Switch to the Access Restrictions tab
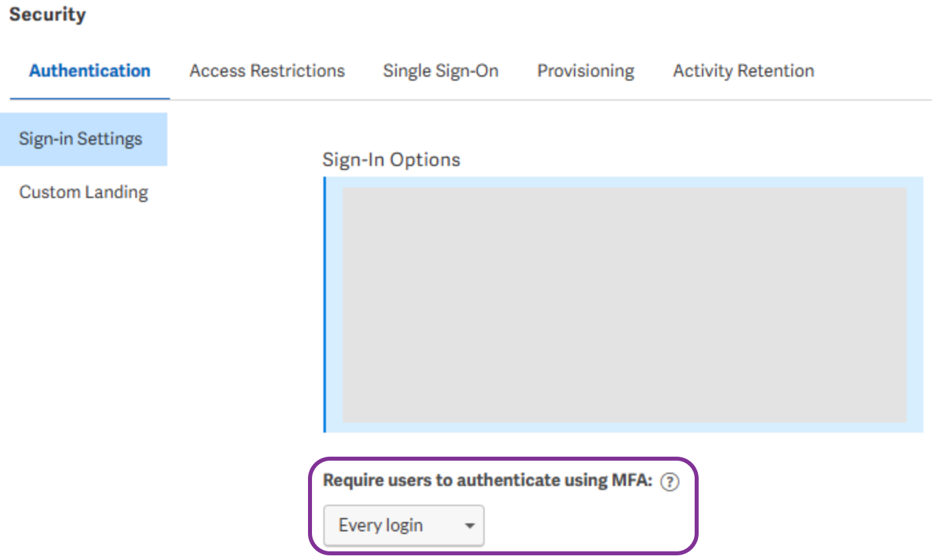The width and height of the screenshot is (932, 560). pyautogui.click(x=267, y=71)
